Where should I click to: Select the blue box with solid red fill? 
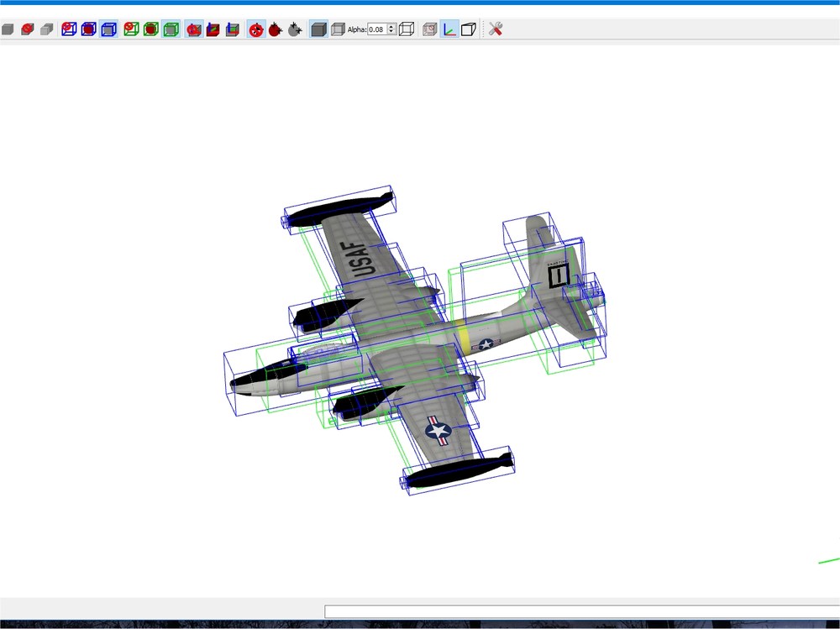click(x=88, y=29)
